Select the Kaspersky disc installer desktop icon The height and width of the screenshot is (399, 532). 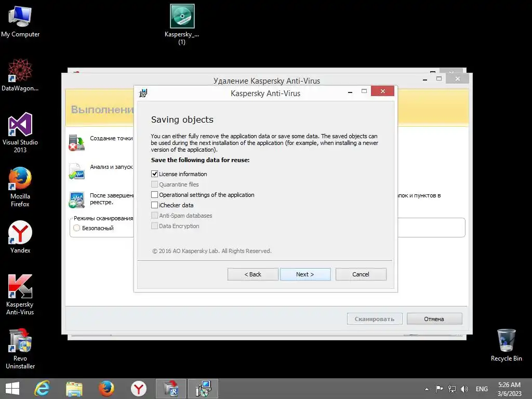(182, 24)
